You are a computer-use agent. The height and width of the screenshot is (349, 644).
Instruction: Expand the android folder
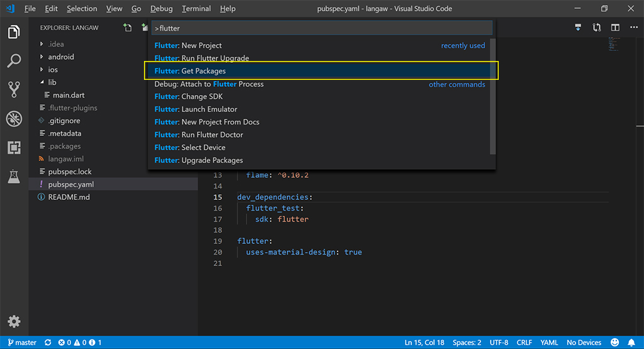coord(60,57)
